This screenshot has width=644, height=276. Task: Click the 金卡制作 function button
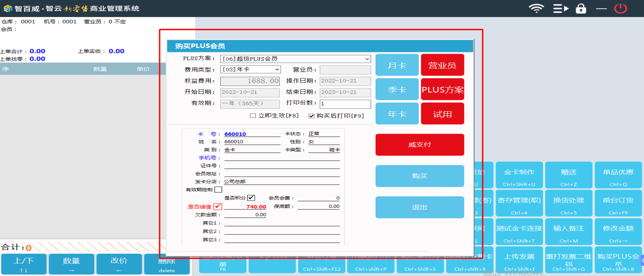tap(519, 175)
